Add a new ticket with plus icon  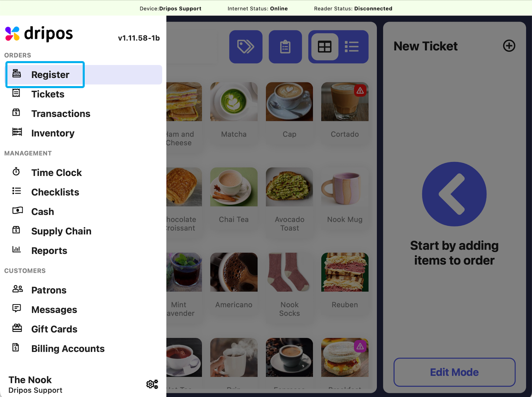coord(509,46)
